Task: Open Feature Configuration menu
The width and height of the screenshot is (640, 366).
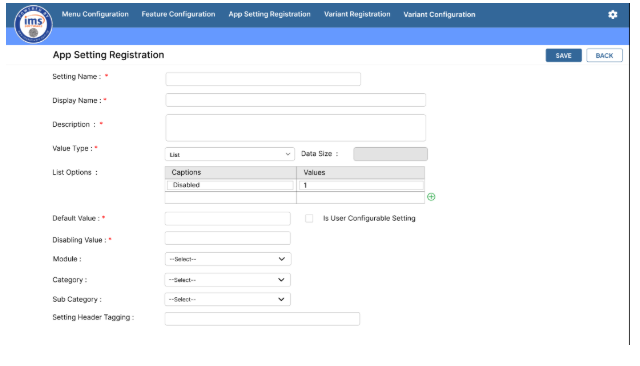Action: tap(178, 14)
